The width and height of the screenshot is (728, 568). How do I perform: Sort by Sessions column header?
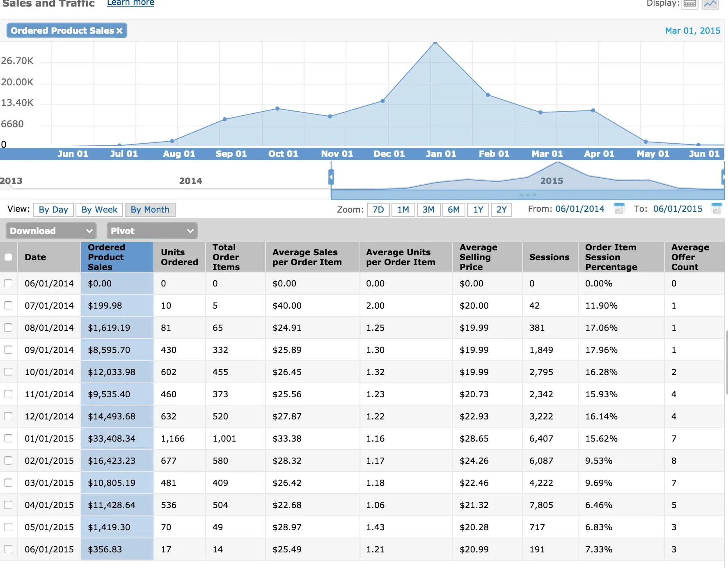[549, 257]
